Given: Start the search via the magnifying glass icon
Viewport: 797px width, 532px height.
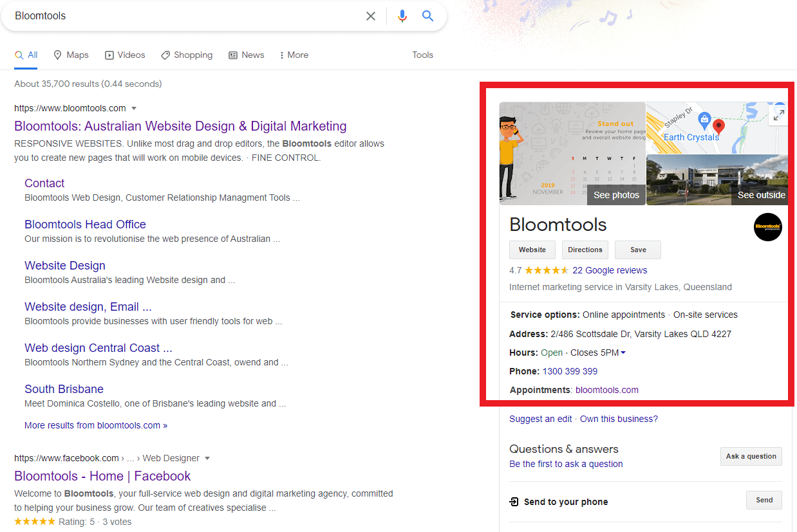Looking at the screenshot, I should pyautogui.click(x=427, y=15).
